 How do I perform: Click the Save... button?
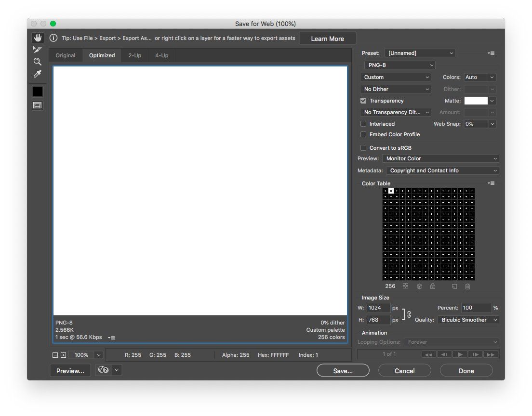(x=343, y=371)
